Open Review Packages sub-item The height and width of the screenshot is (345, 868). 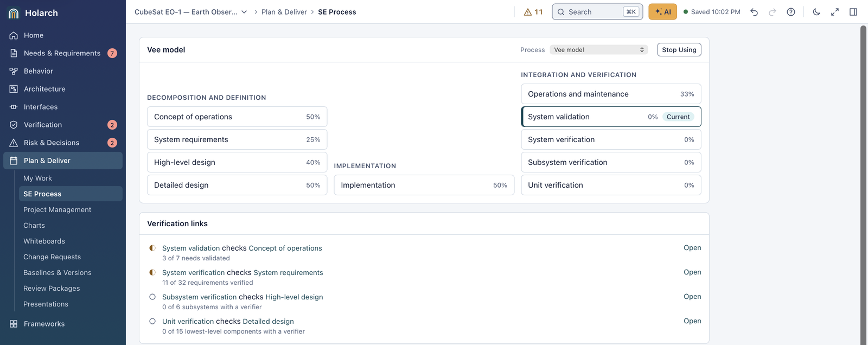click(x=71, y=289)
